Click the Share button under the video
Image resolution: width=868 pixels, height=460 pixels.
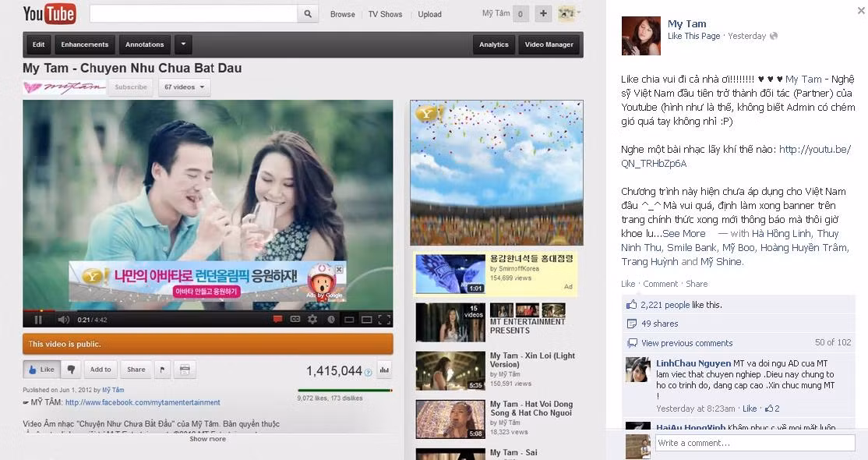136,370
